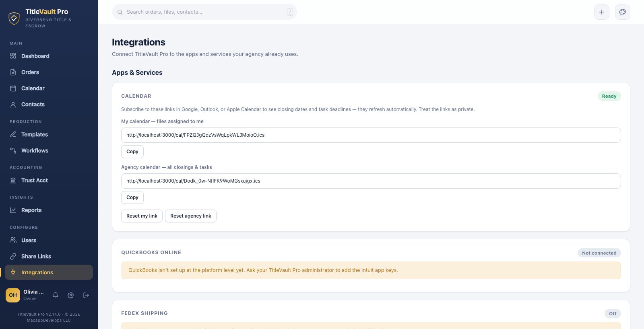644x329 pixels.
Task: Copy the My calendar link
Action: coord(132,152)
